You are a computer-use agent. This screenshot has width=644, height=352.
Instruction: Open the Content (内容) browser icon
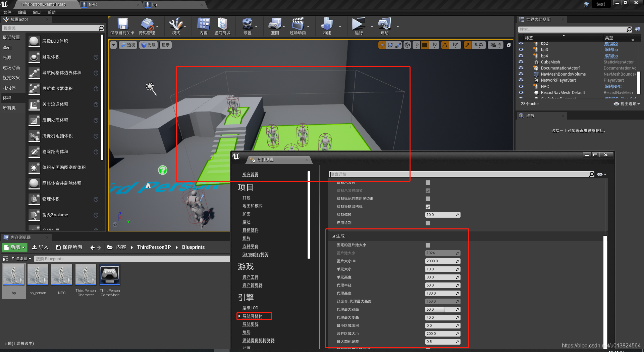(x=204, y=24)
